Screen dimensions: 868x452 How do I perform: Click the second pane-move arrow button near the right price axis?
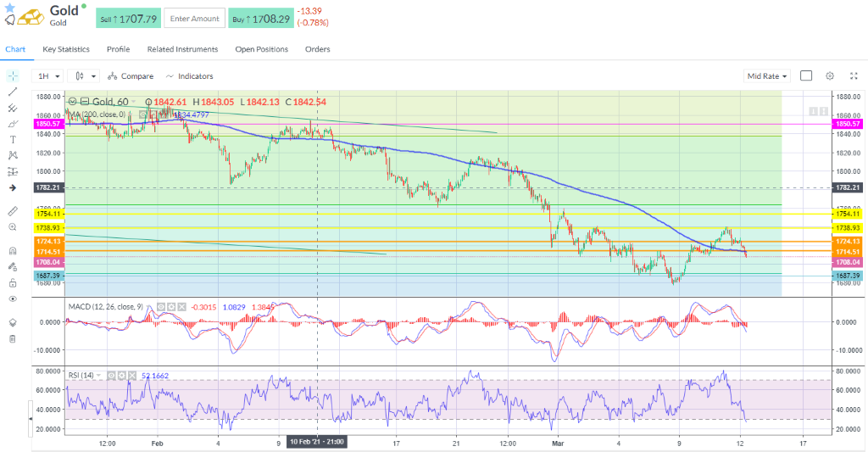click(x=822, y=112)
